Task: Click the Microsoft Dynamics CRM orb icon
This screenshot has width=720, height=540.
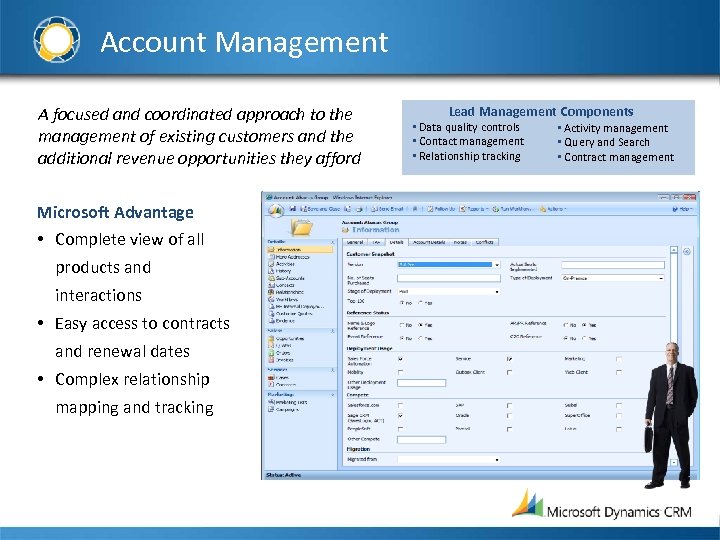Action: [276, 210]
